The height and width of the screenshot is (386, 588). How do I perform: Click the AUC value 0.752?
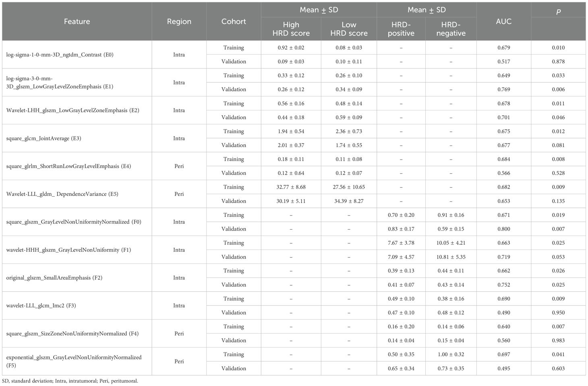click(x=504, y=284)
